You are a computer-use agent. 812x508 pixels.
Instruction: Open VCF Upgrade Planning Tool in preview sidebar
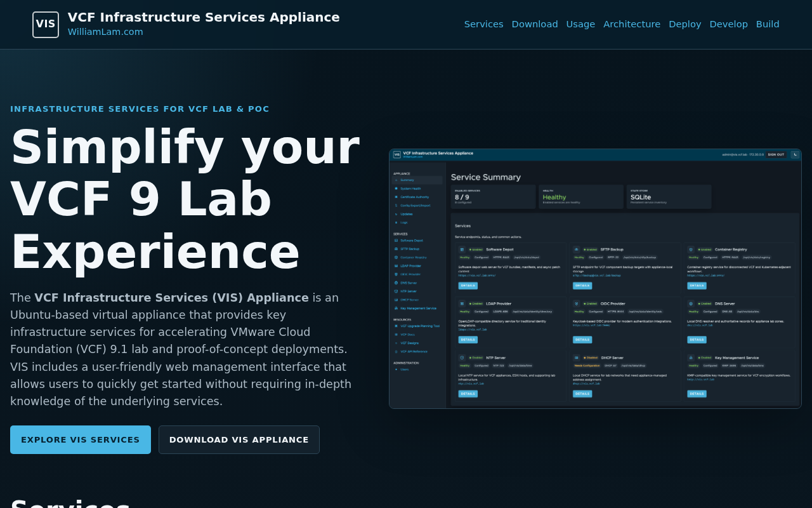[417, 326]
